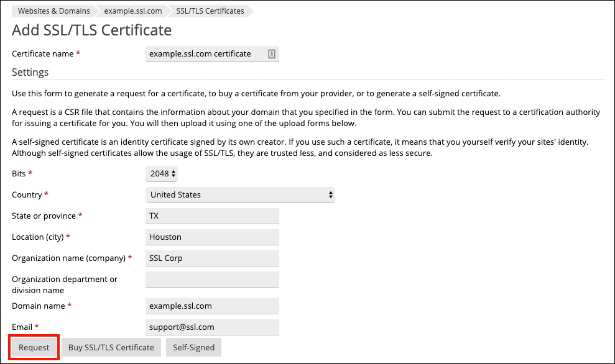The image size is (615, 364).
Task: Click the State or province field
Action: (212, 216)
